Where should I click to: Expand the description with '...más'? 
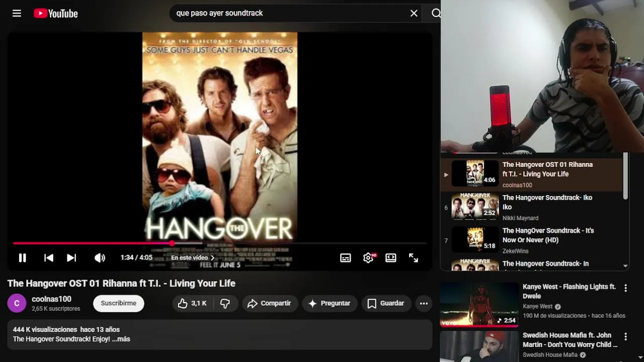tap(121, 339)
